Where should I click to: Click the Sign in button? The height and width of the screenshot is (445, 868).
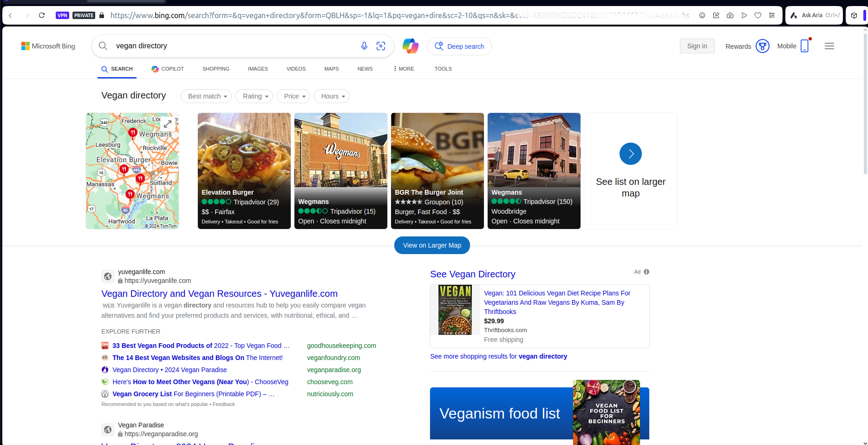(x=697, y=46)
